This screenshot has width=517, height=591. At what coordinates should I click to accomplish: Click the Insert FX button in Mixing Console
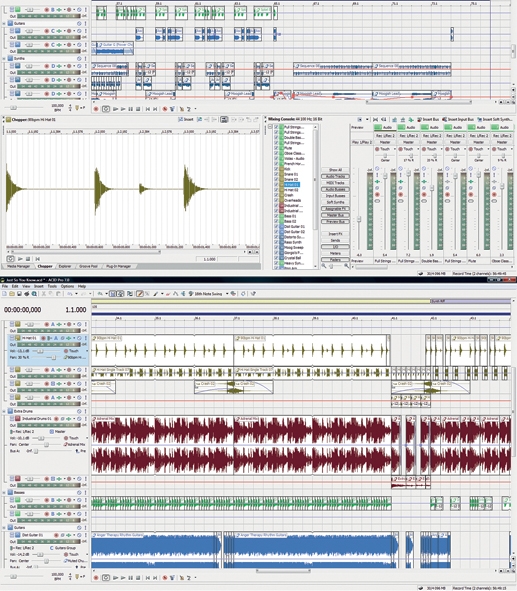click(335, 234)
